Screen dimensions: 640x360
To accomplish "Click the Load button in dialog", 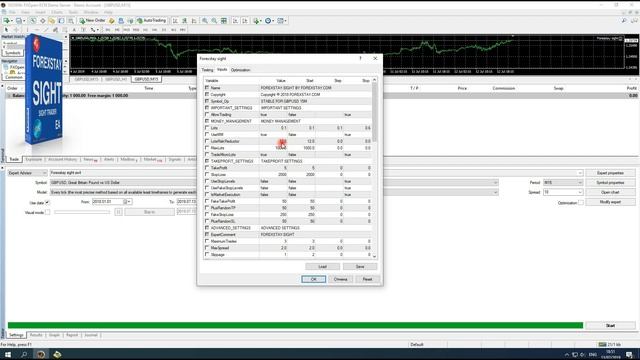I will (322, 267).
